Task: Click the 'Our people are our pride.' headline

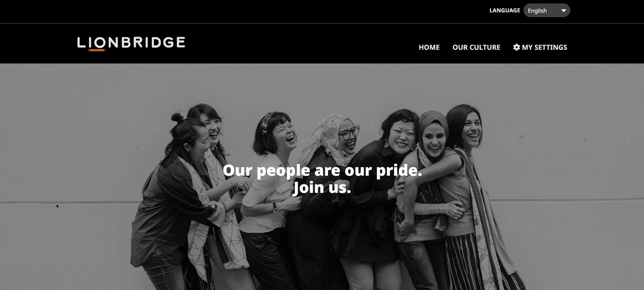Action: [322, 170]
